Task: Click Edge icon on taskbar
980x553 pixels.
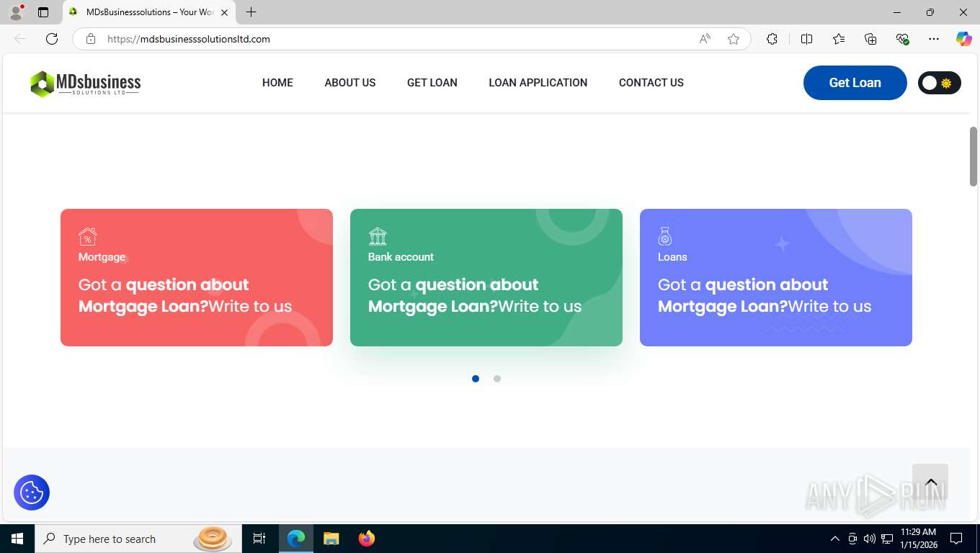Action: tap(296, 539)
